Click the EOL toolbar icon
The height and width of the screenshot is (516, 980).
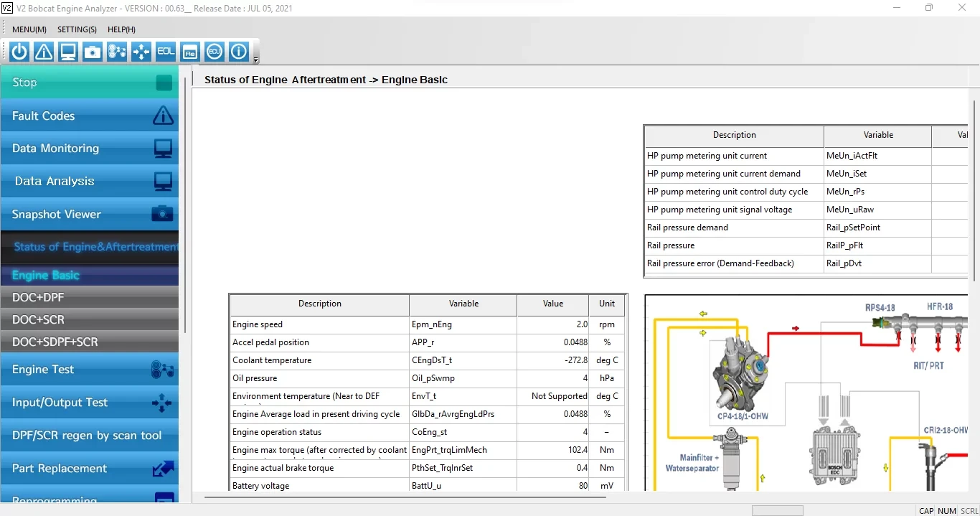click(166, 52)
